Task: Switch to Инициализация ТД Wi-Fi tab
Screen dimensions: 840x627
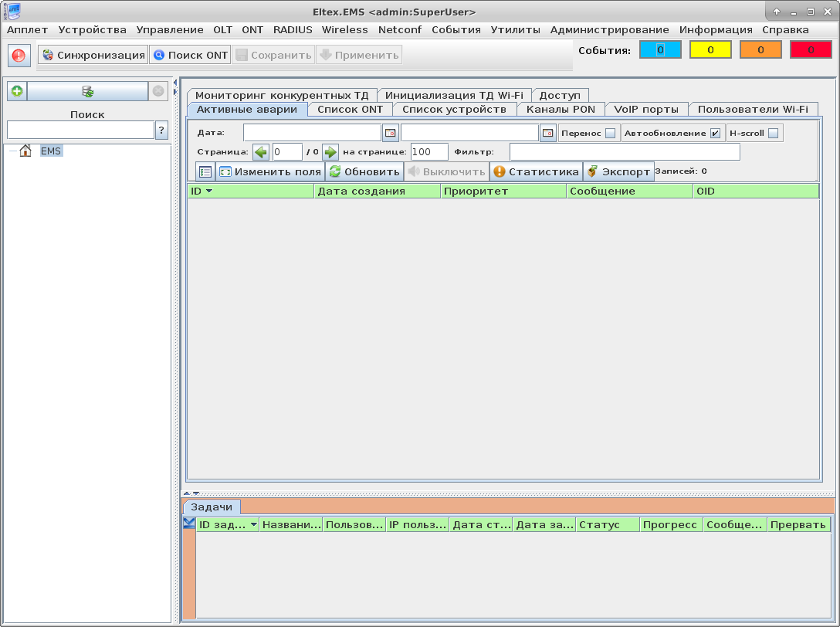Action: (x=454, y=96)
